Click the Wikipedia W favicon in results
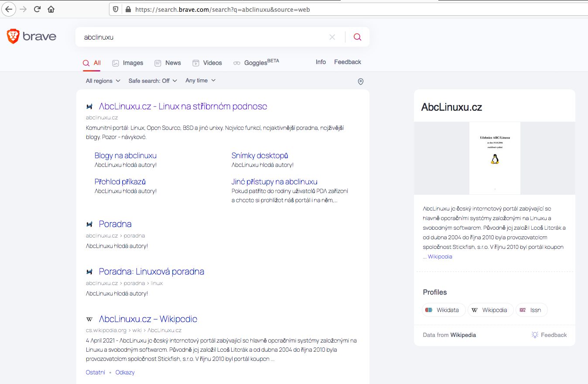The width and height of the screenshot is (588, 384). click(x=89, y=319)
